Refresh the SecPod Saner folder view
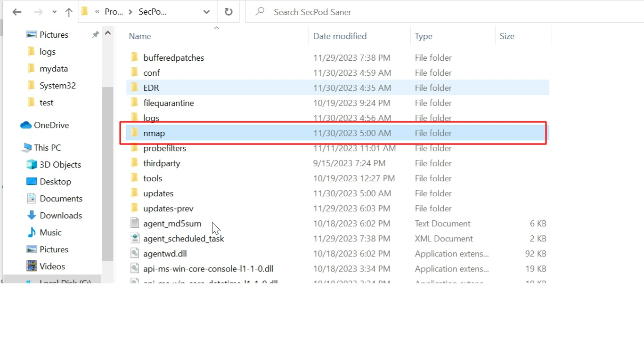 228,12
